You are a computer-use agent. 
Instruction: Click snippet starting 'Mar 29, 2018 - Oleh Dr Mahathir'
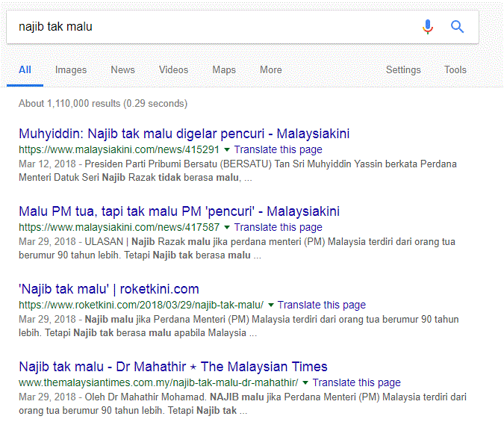pos(243,404)
